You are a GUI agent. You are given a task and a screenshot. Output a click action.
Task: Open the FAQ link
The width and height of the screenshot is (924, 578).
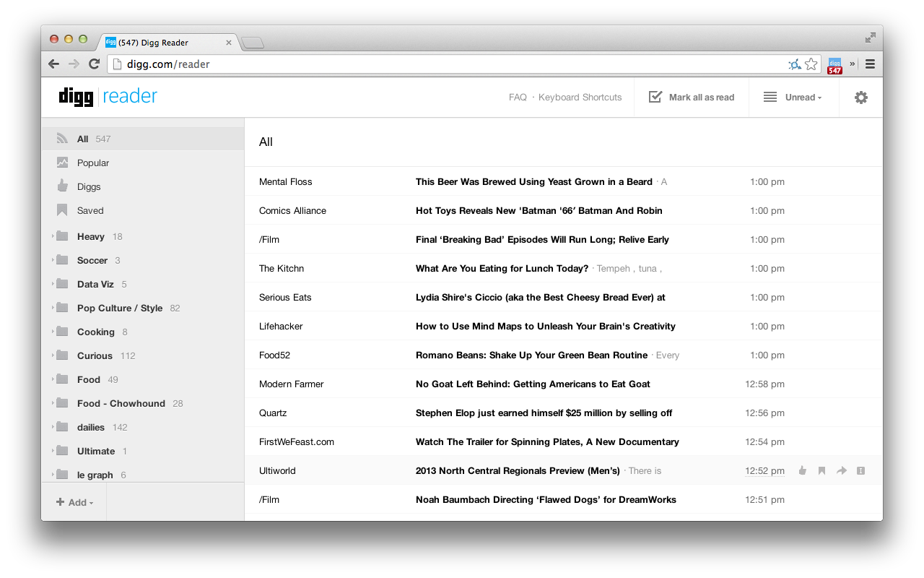point(518,98)
